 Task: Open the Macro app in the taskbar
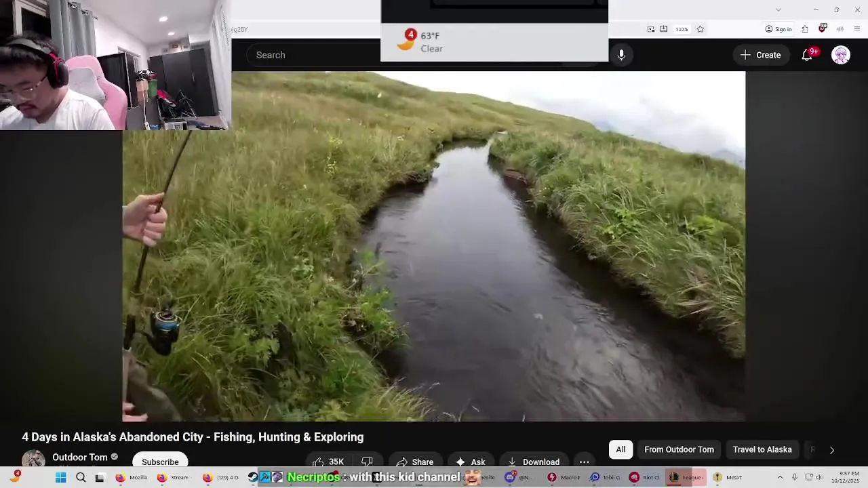pos(564,477)
